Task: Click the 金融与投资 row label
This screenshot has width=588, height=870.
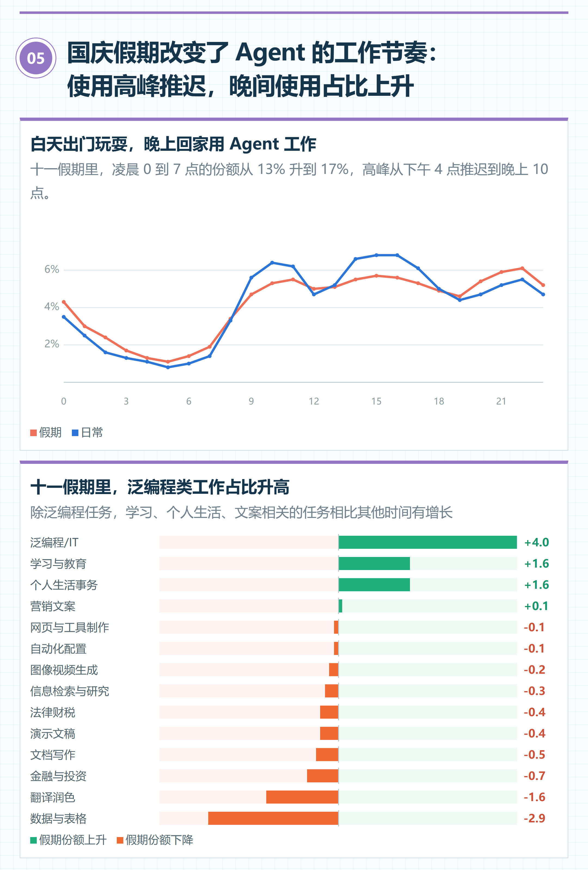Action: [x=58, y=776]
